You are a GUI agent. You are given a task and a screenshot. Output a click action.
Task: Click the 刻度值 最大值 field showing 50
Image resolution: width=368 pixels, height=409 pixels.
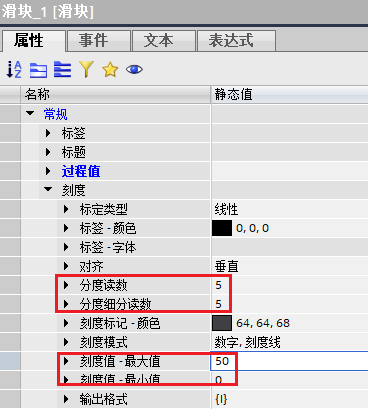click(289, 361)
